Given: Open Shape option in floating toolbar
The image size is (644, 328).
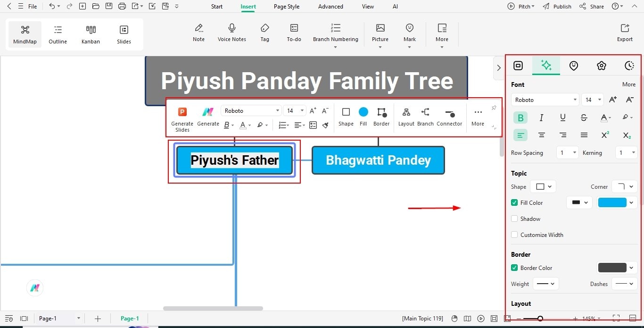Looking at the screenshot, I should coord(346,117).
